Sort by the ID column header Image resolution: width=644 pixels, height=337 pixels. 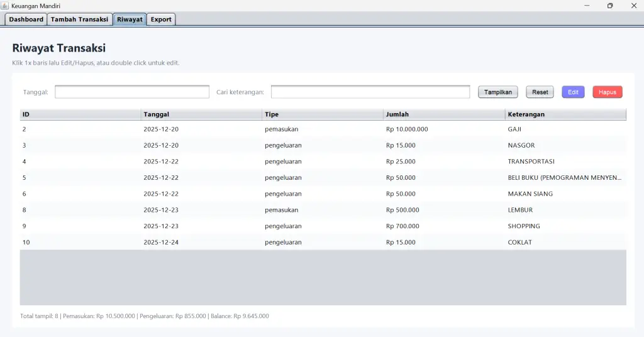coord(80,114)
